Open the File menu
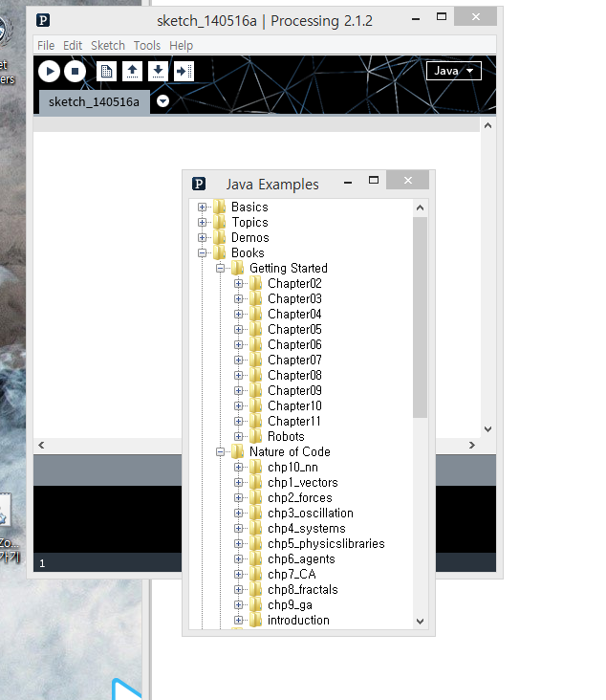The width and height of the screenshot is (606, 700). click(46, 46)
